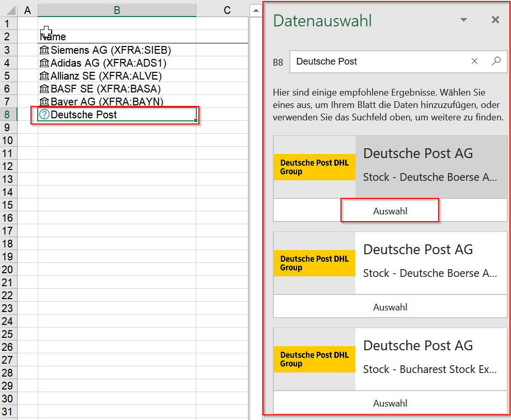Select the BASF SE (XFRA:BASA) cell
The height and width of the screenshot is (420, 511).
pos(117,89)
